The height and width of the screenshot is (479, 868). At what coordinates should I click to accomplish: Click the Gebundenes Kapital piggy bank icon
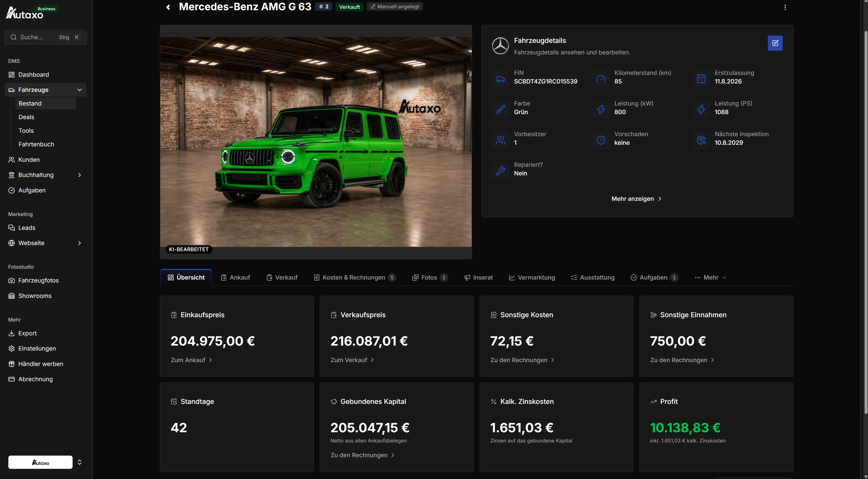(x=334, y=401)
